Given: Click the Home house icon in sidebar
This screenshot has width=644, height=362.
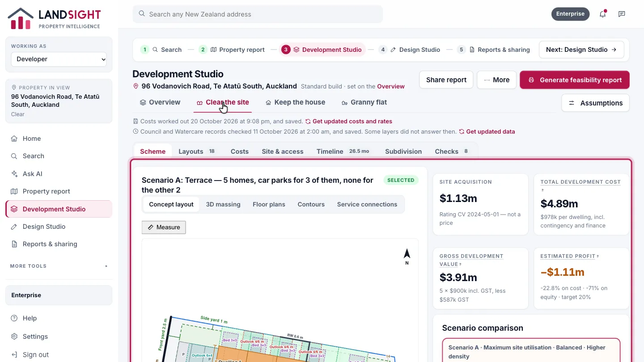Looking at the screenshot, I should (14, 139).
